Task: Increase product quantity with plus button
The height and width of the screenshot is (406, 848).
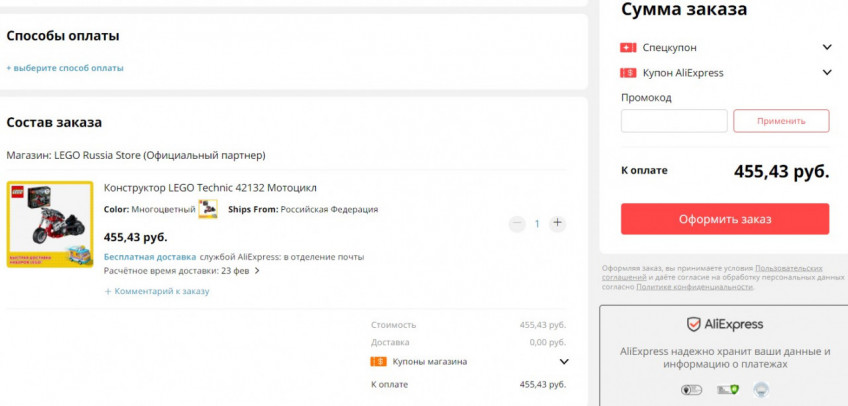Action: (557, 223)
